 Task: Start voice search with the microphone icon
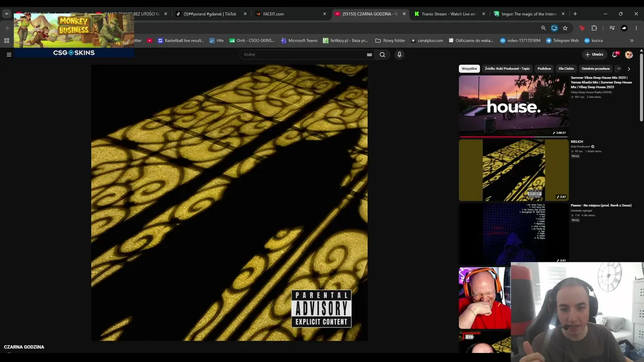tap(399, 55)
